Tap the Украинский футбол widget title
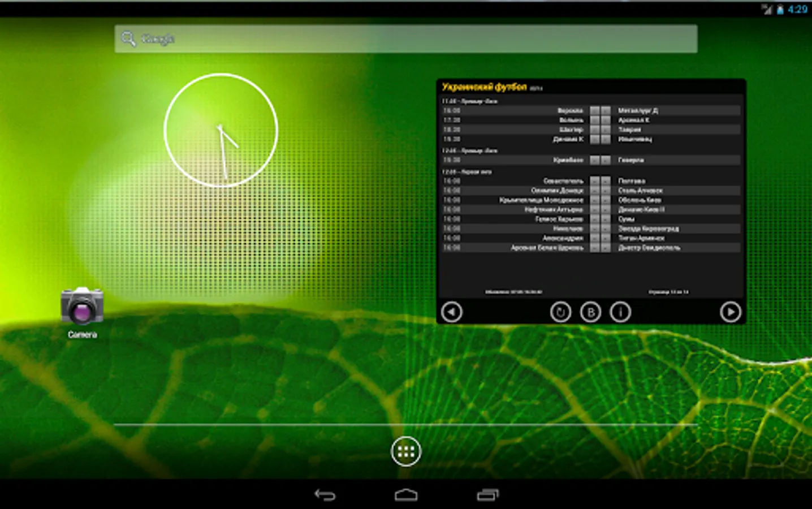812x509 pixels. click(484, 87)
